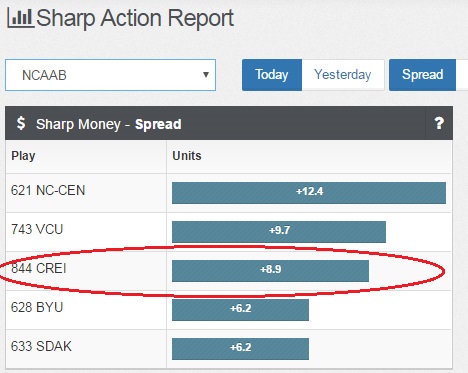The image size is (468, 373).
Task: Select the 844 CREI play
Action: tap(39, 268)
